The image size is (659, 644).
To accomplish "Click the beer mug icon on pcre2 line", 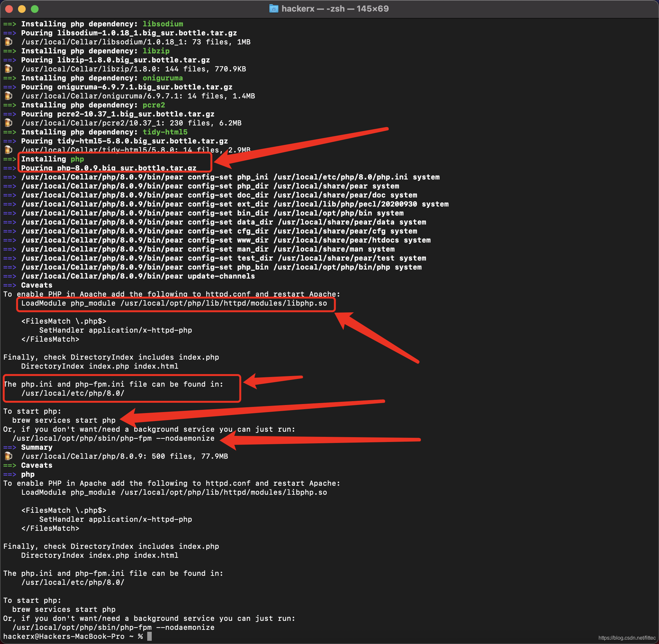I will pos(8,123).
